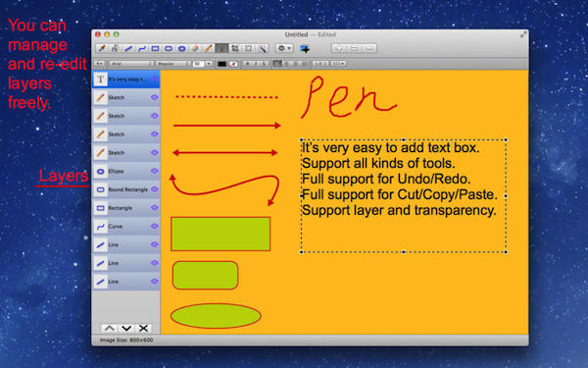Select the rectangular selection marquee tool
Image resolution: width=588 pixels, height=368 pixels.
[248, 48]
